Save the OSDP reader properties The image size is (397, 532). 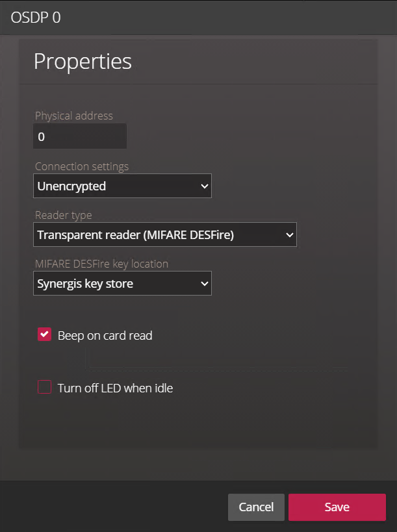coord(337,507)
